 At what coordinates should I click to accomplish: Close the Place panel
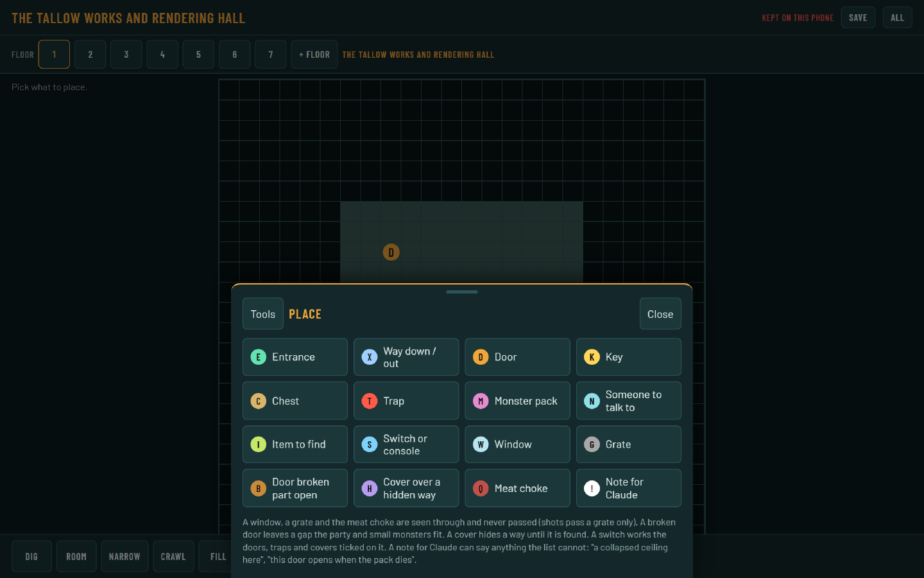[x=660, y=314]
